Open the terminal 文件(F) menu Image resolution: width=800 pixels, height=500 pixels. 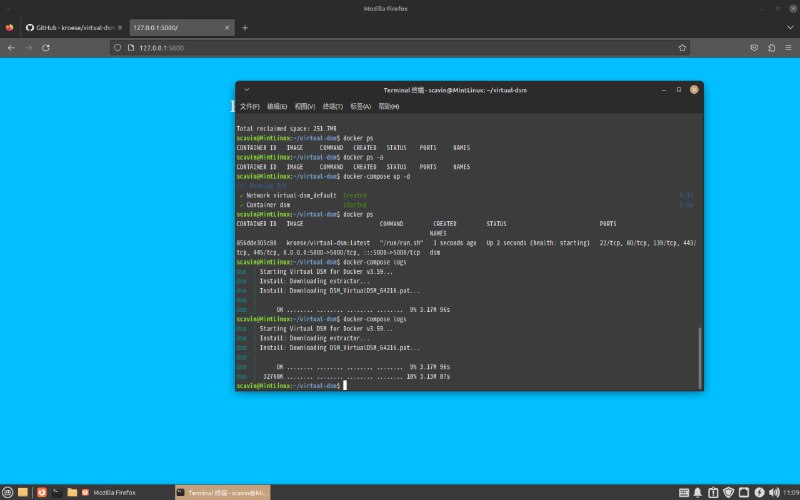pyautogui.click(x=249, y=107)
